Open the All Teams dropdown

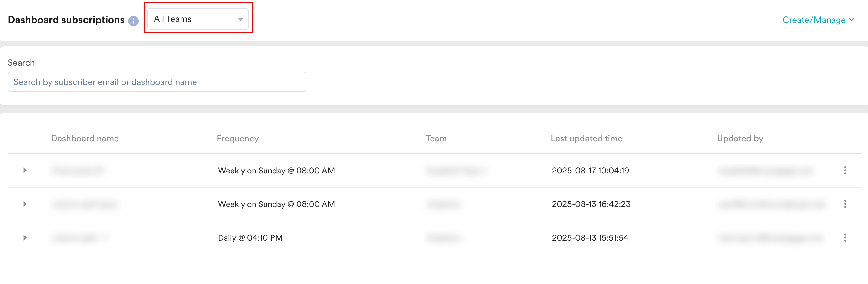[198, 19]
